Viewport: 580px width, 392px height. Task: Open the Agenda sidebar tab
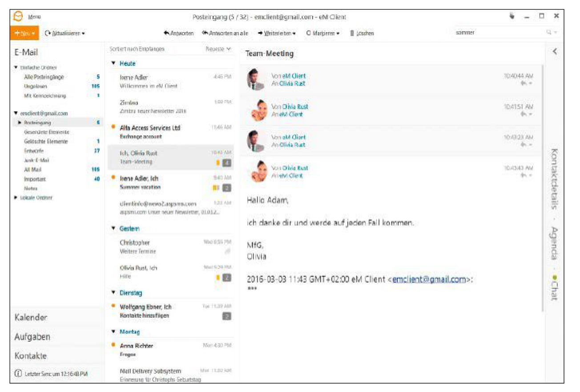(555, 243)
